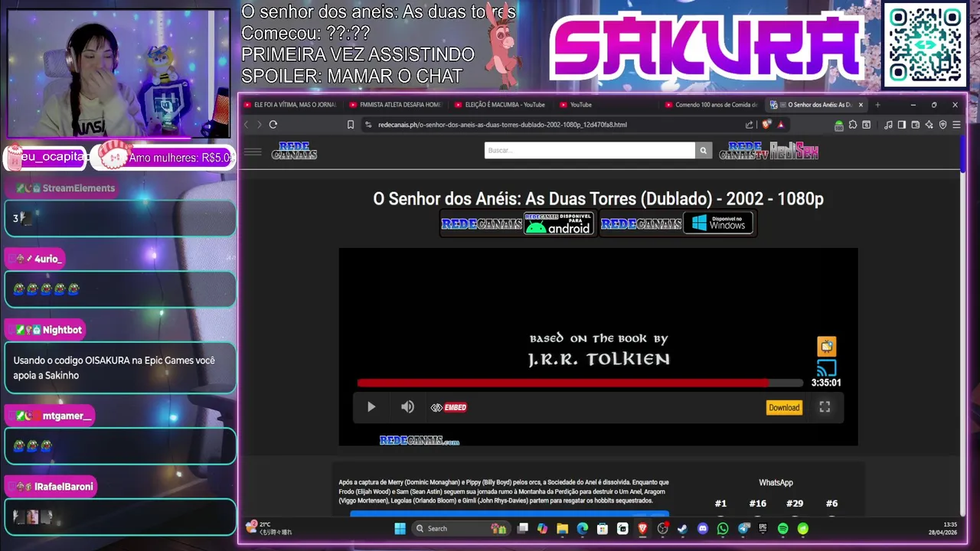Open the browser main menu
Screen dimensions: 980x551
(x=956, y=125)
